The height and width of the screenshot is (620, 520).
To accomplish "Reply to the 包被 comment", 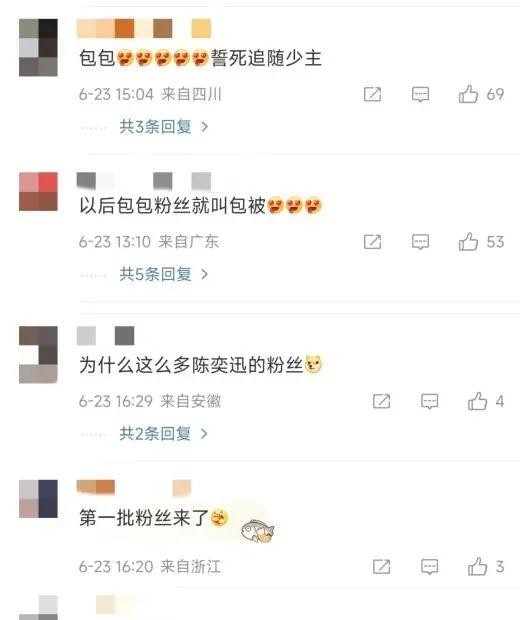I will coord(420,242).
